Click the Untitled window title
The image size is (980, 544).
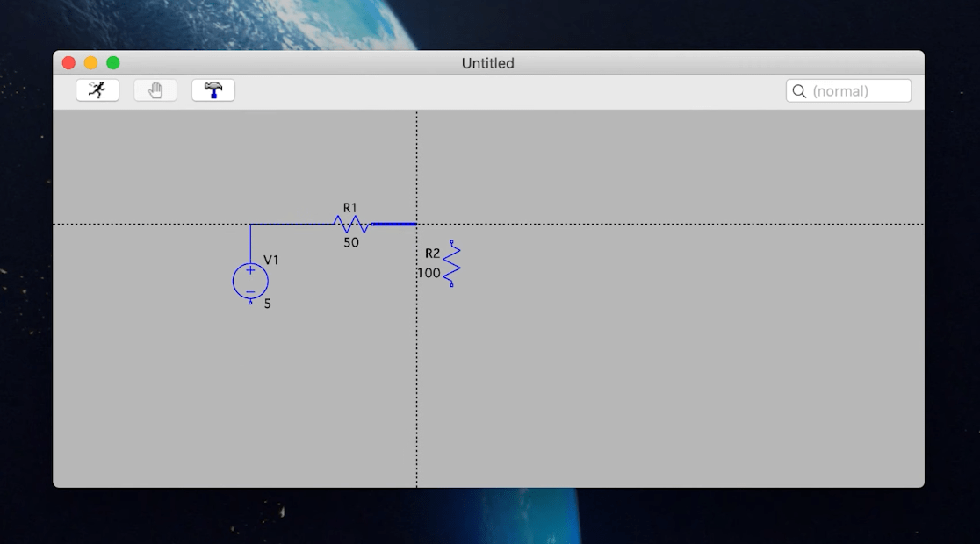pyautogui.click(x=488, y=62)
